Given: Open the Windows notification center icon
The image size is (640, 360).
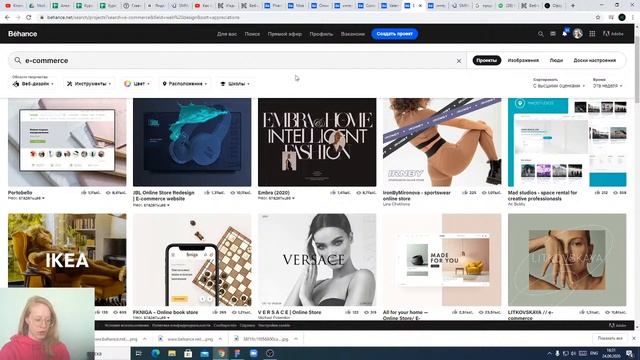Looking at the screenshot, I should pyautogui.click(x=629, y=353).
